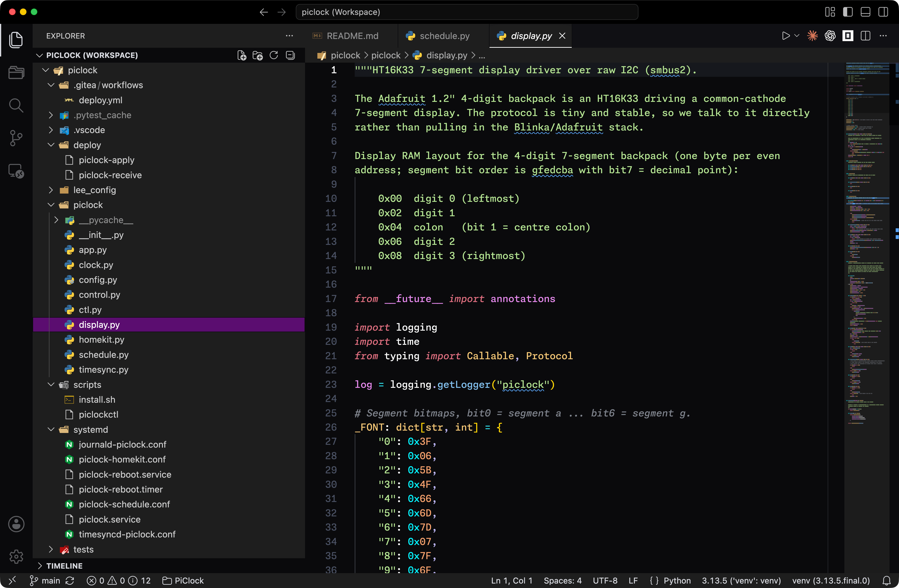Expand the tests folder
This screenshot has width=899, height=588.
point(51,549)
